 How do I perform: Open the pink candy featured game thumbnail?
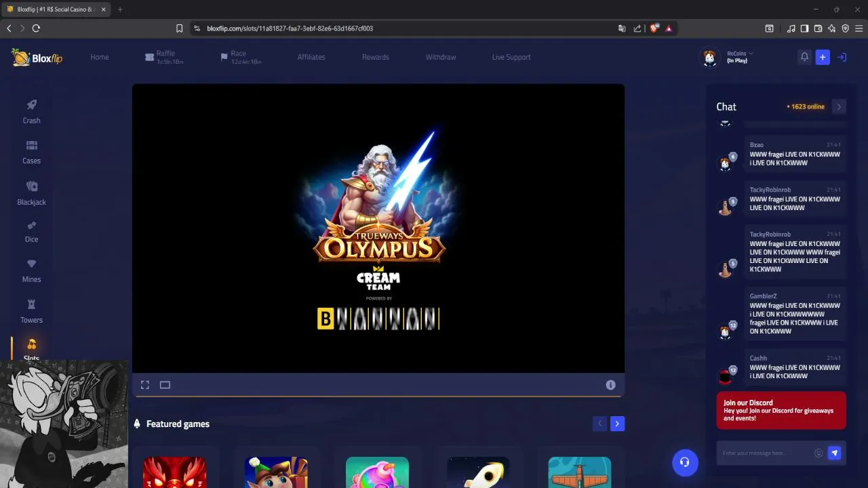pos(377,472)
